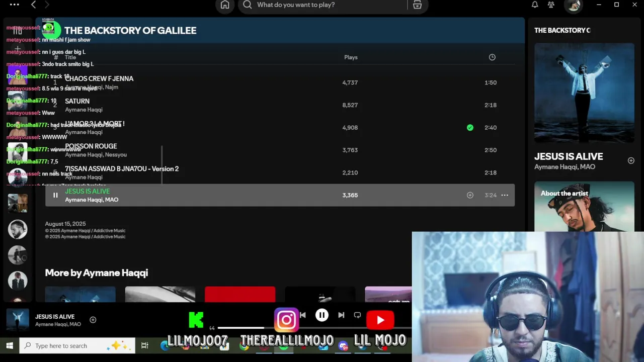
Task: Add song using the right panel plus icon
Action: pyautogui.click(x=631, y=160)
